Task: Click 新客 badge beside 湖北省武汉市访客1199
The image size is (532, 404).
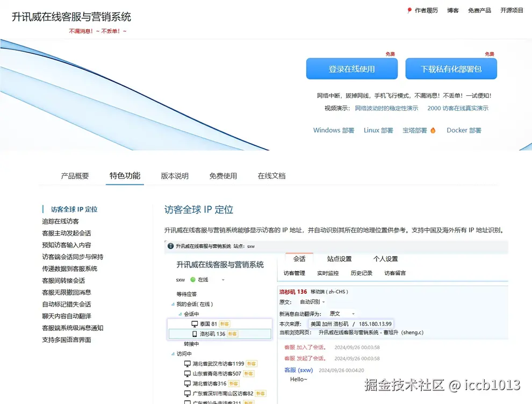Action: pyautogui.click(x=251, y=364)
